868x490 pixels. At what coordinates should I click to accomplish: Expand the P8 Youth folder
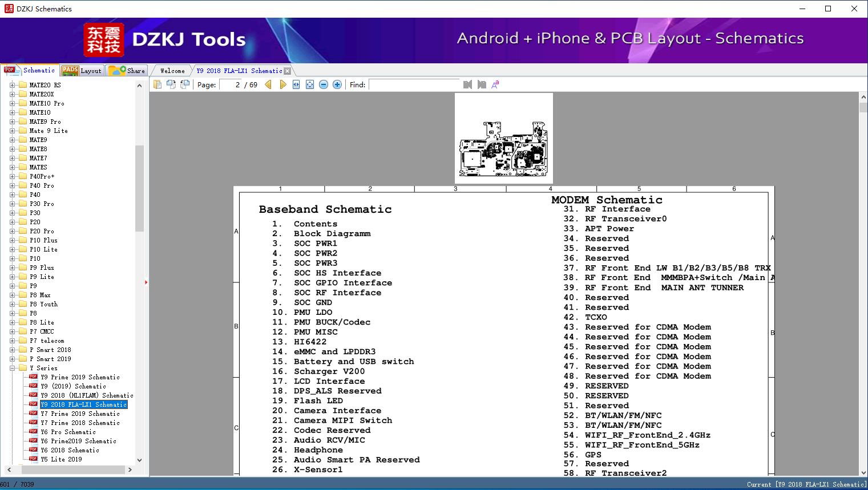[12, 304]
